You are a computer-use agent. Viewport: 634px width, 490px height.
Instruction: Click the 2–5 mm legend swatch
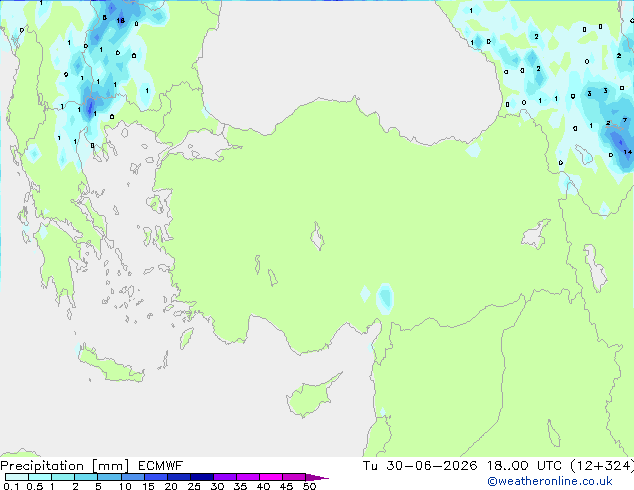(86, 477)
